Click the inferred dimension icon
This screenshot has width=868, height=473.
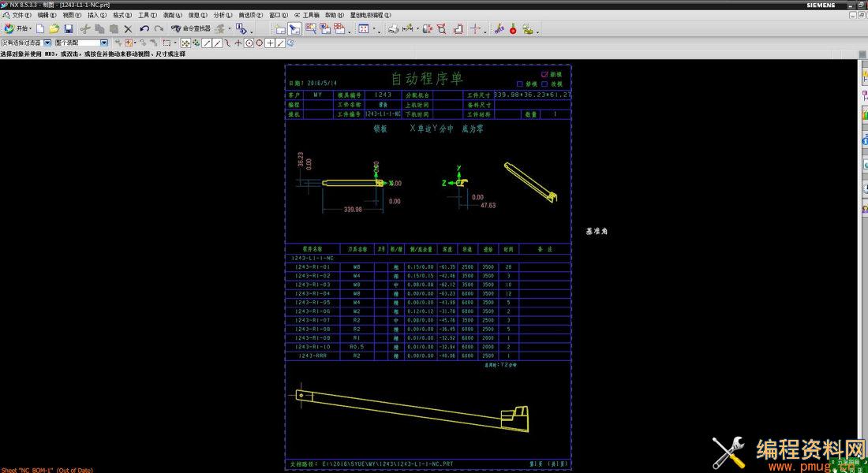(408, 28)
